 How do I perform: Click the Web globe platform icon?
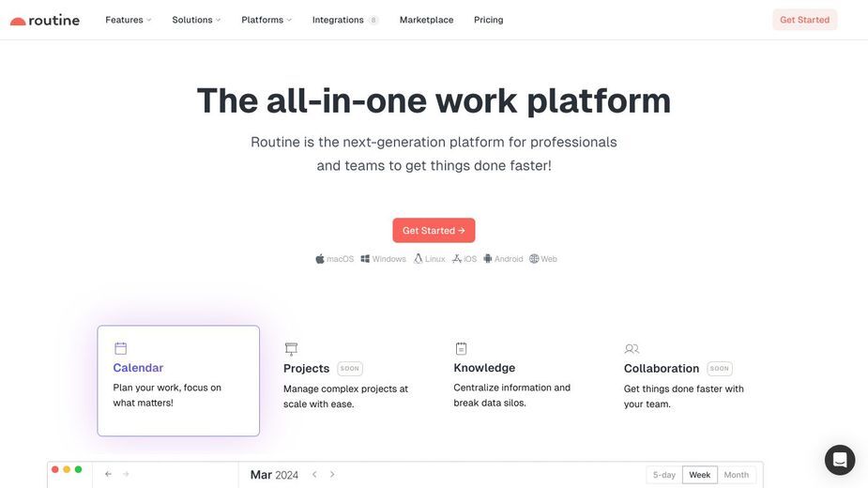click(534, 259)
